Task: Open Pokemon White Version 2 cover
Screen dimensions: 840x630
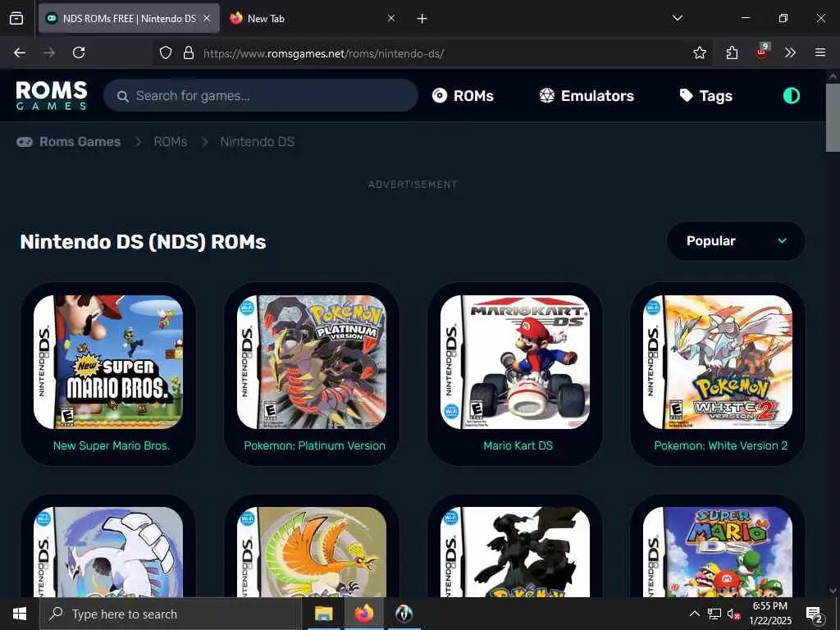Action: (718, 362)
